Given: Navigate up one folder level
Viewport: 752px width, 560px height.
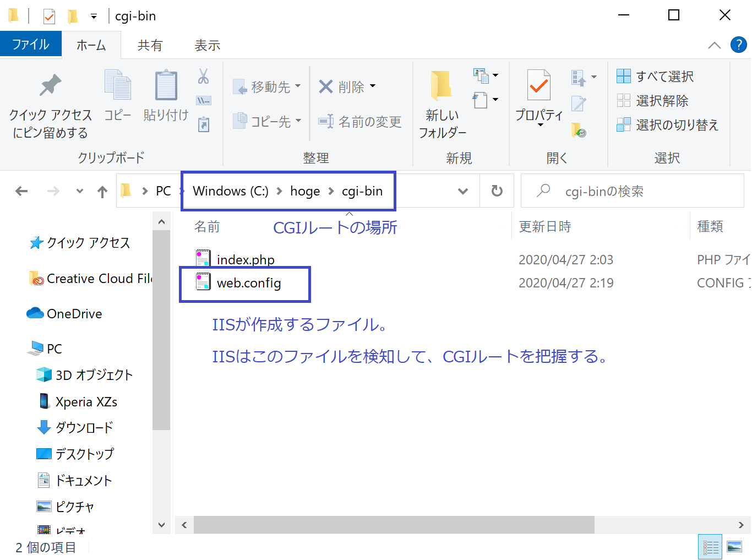Looking at the screenshot, I should click(x=102, y=192).
